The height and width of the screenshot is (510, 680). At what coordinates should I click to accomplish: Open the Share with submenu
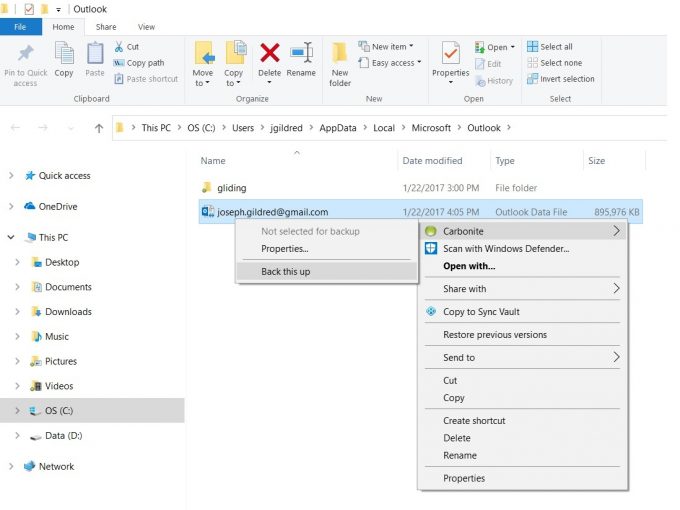pyautogui.click(x=522, y=289)
